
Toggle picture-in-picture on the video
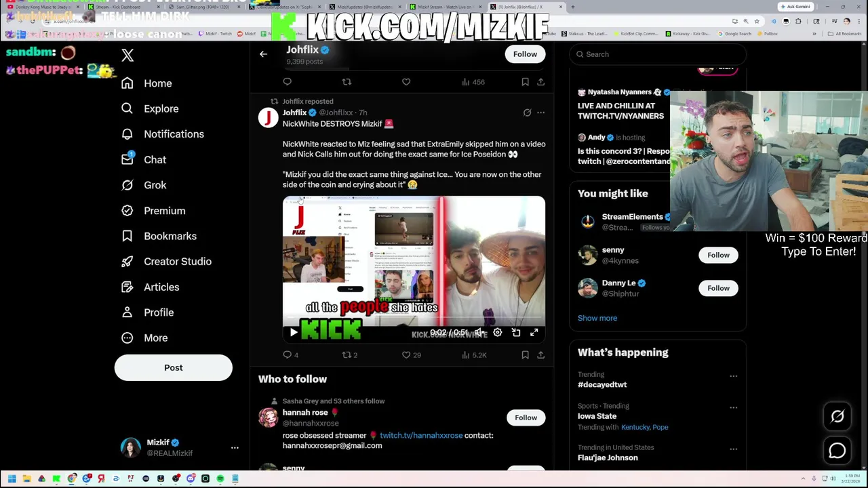point(515,333)
